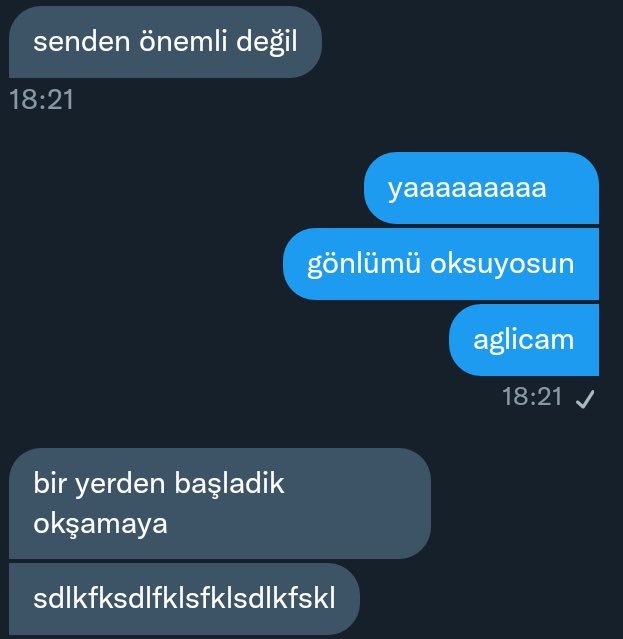Click the 18:21 timestamp under received message

[x=41, y=99]
